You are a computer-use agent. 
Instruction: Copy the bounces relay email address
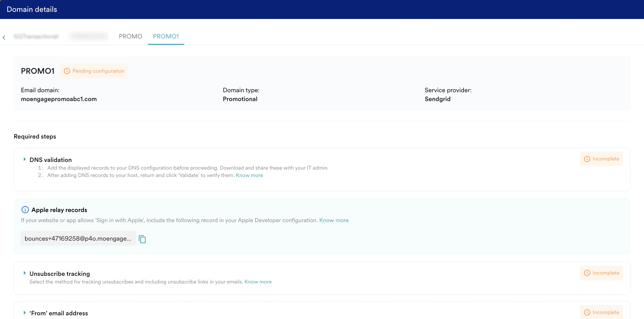coord(143,239)
